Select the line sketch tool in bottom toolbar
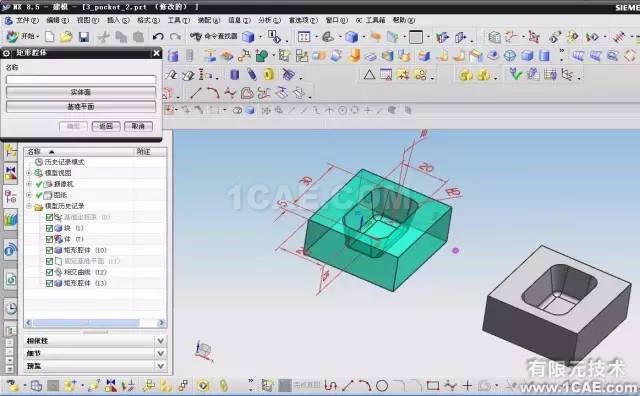Viewport: 640px width, 396px height. click(348, 385)
